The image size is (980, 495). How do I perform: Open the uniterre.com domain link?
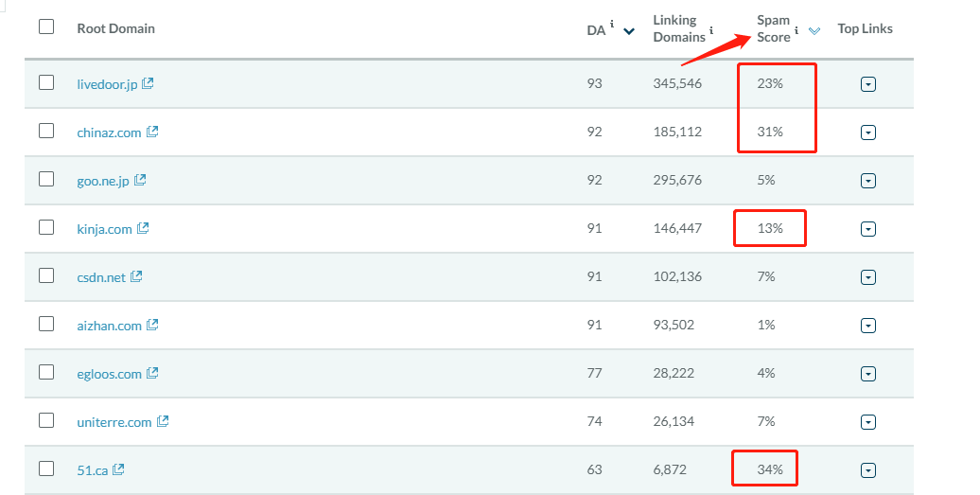(x=114, y=422)
